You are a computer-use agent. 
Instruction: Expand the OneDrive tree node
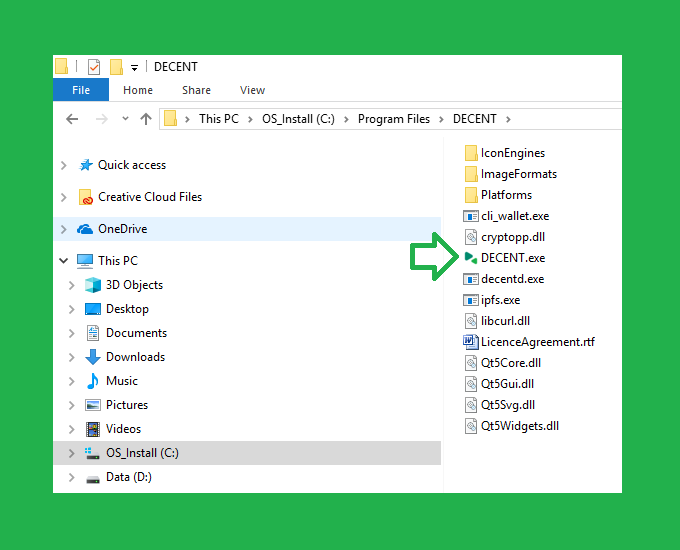[64, 229]
